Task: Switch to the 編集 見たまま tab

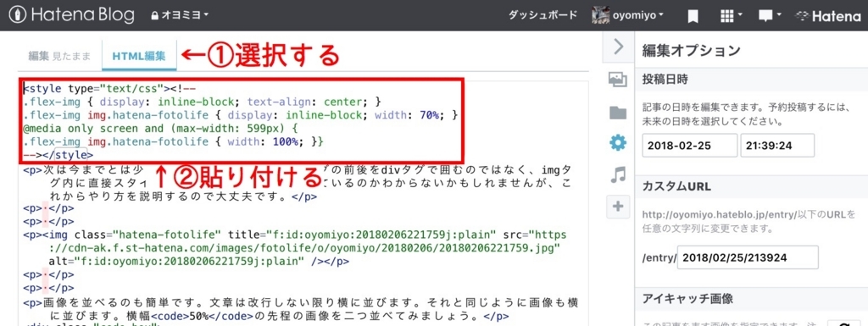Action: 59,56
